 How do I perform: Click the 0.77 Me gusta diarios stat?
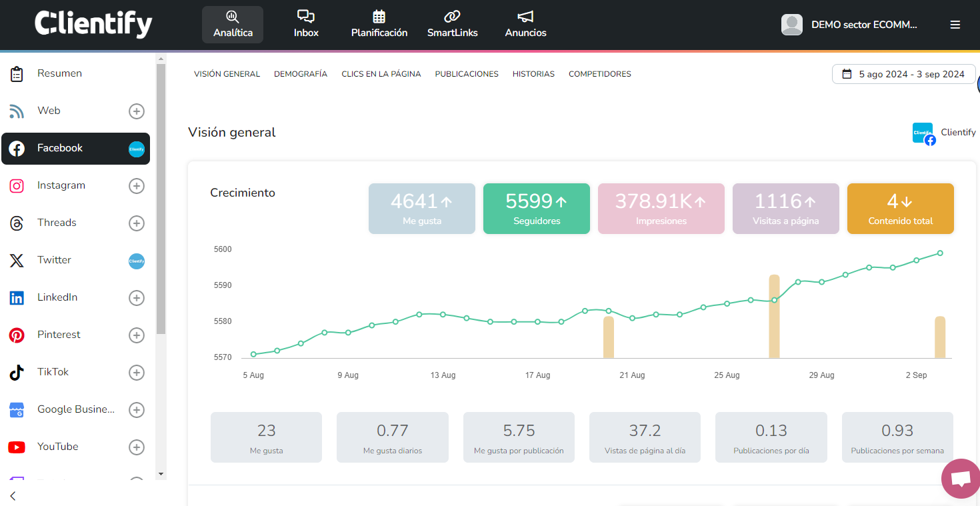[x=393, y=437]
